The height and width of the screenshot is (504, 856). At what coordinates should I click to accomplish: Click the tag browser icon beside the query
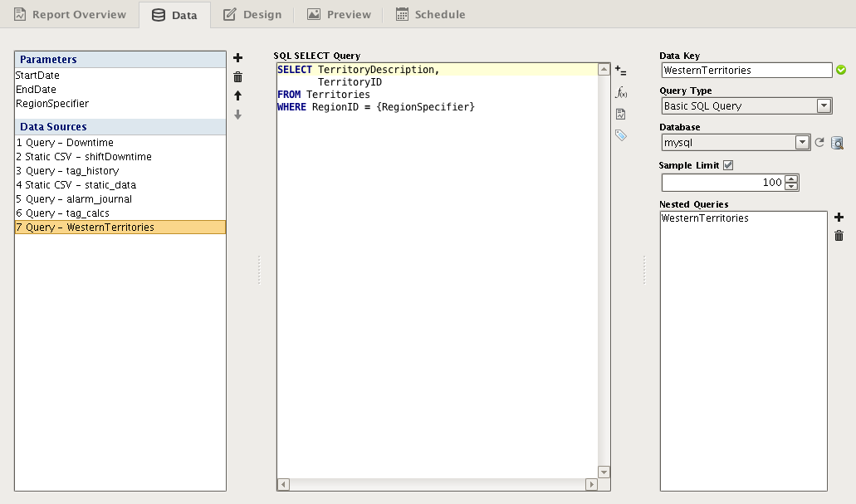click(x=621, y=135)
